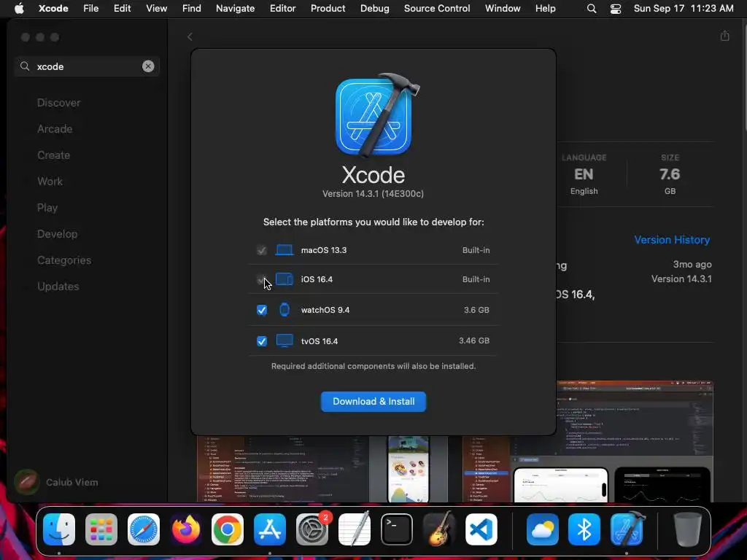Click the watchOS watch platform icon

pos(285,309)
